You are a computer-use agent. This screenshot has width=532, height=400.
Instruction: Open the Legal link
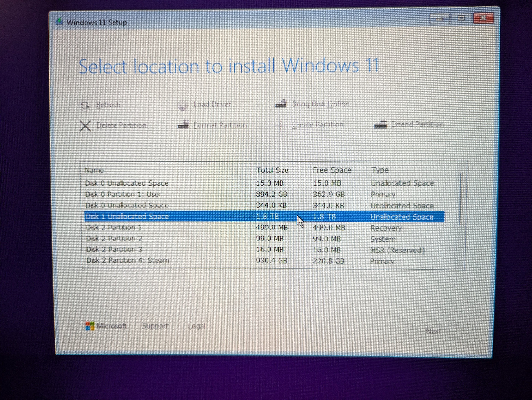(196, 326)
